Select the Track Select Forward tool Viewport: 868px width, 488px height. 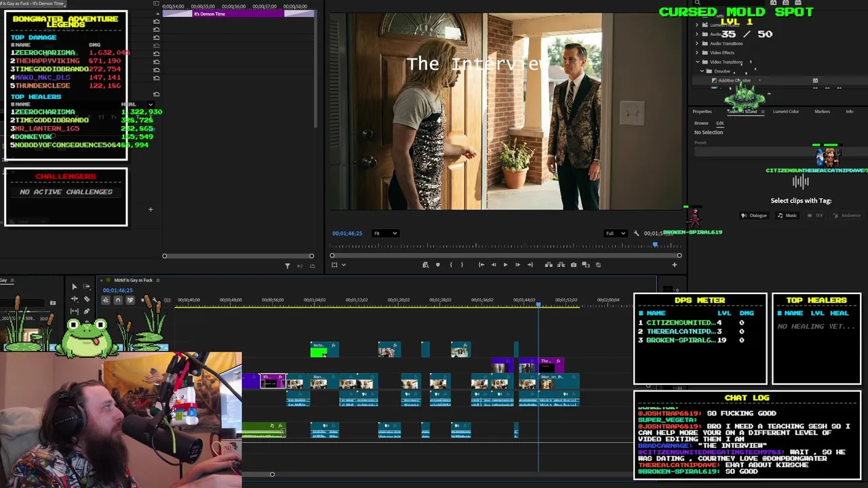[x=87, y=287]
